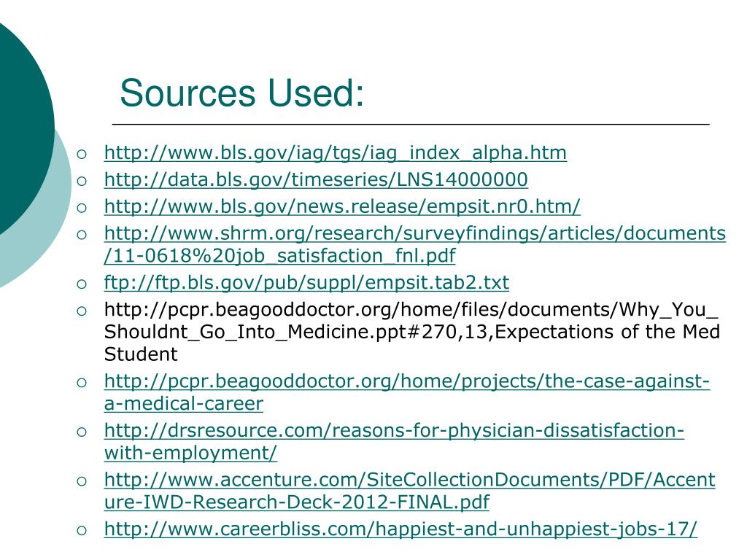Open the drsresource.com physician dissatisfaction link

(394, 431)
